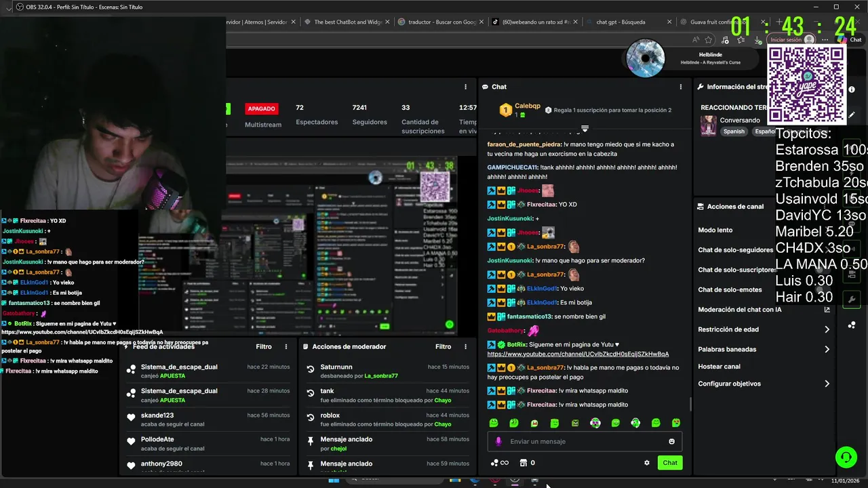Click the 7241 Seguidores stat
This screenshot has width=868, height=488.
(x=370, y=115)
